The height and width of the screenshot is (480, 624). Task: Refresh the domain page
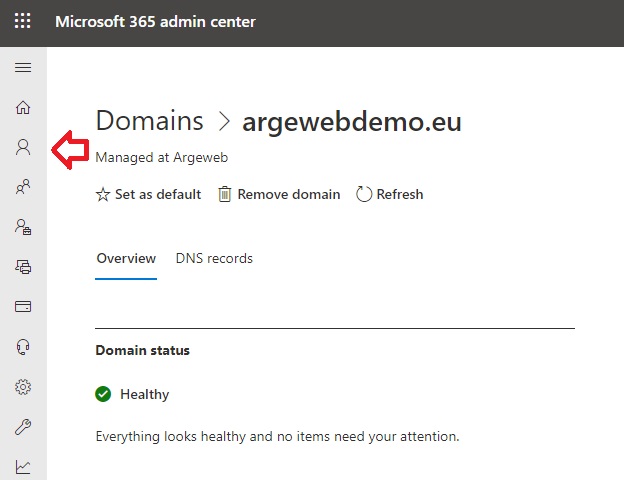pos(390,194)
